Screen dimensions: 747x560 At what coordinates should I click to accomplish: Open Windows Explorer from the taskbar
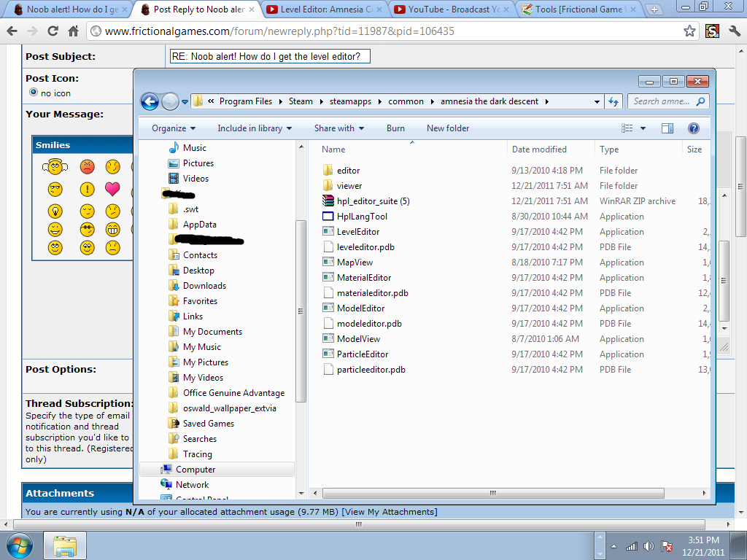pyautogui.click(x=65, y=545)
